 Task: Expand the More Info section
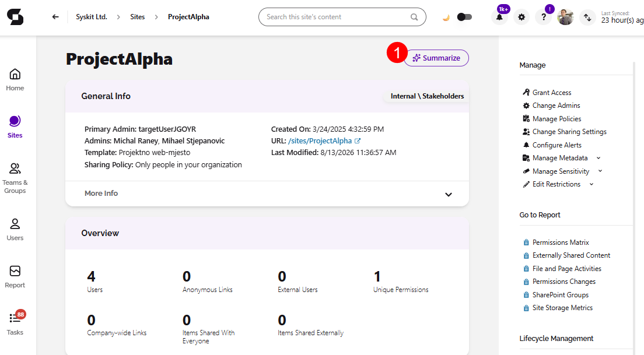pos(267,194)
